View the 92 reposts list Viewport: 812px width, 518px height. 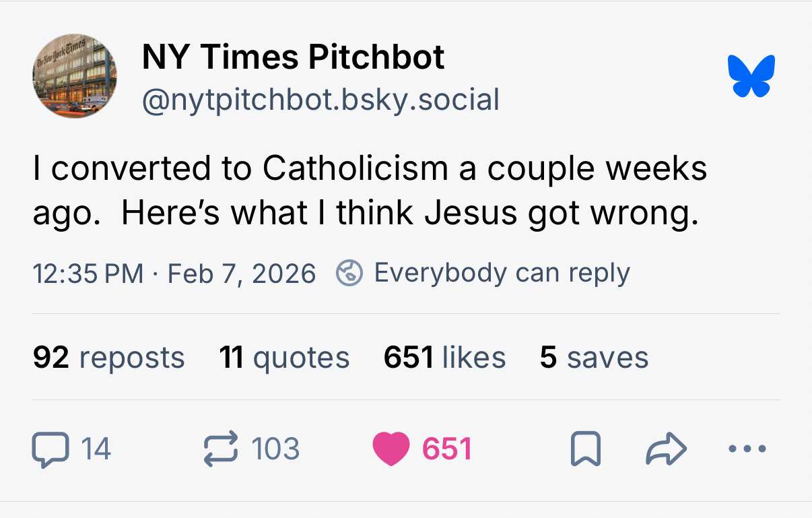[x=108, y=357]
